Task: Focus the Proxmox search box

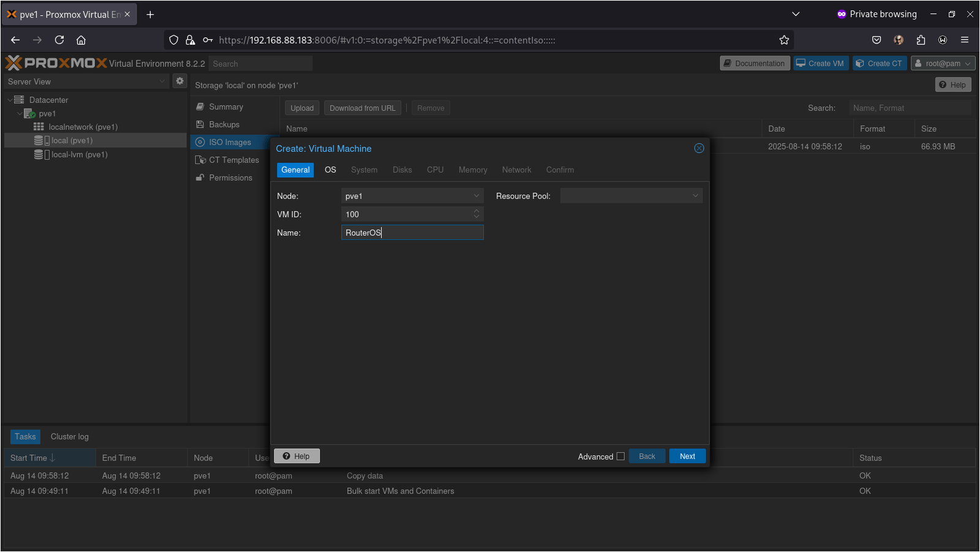Action: pos(260,64)
